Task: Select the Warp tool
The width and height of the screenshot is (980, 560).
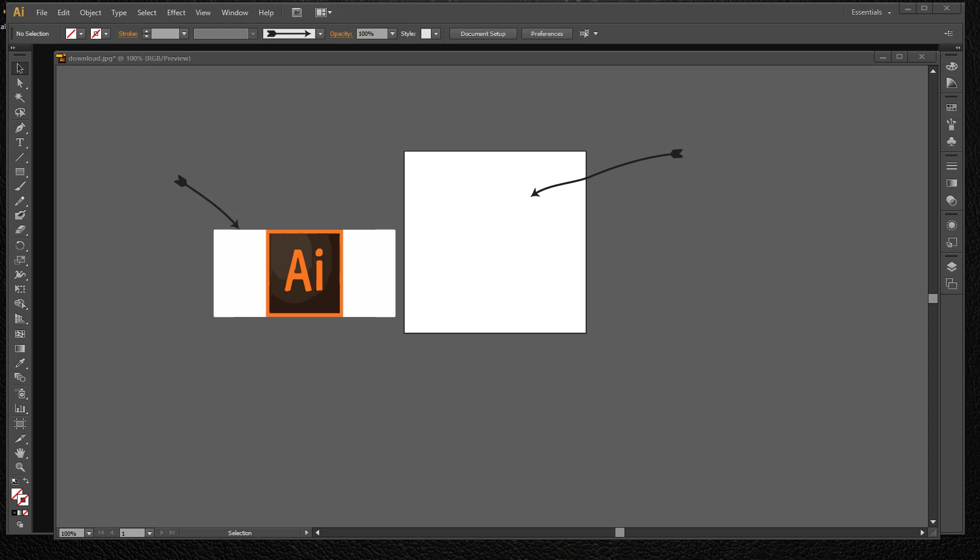Action: (x=20, y=275)
